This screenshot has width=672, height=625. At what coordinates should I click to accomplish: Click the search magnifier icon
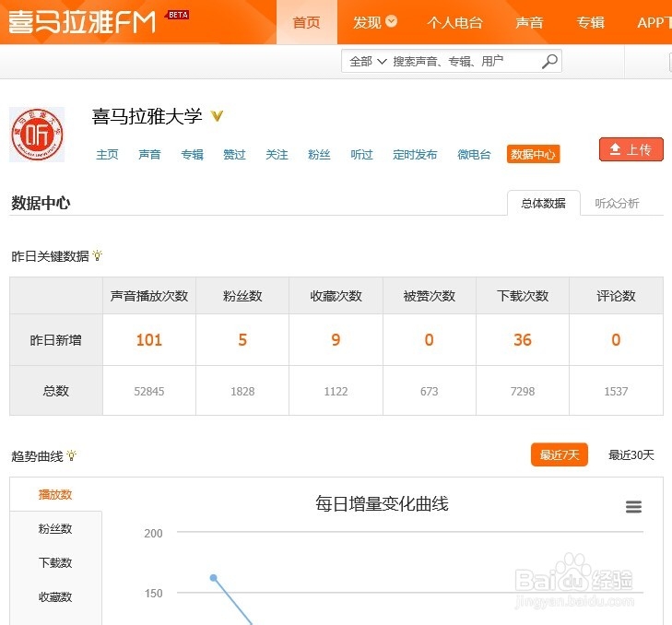pyautogui.click(x=549, y=61)
